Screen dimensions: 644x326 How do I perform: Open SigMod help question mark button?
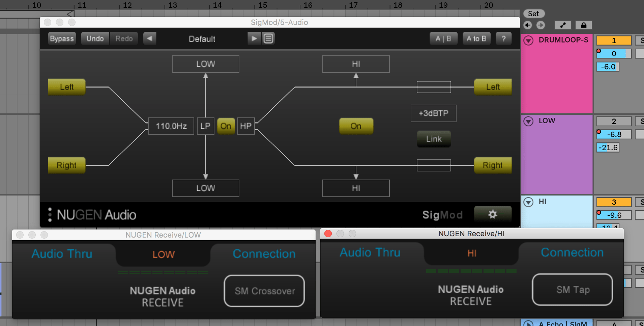pos(503,38)
